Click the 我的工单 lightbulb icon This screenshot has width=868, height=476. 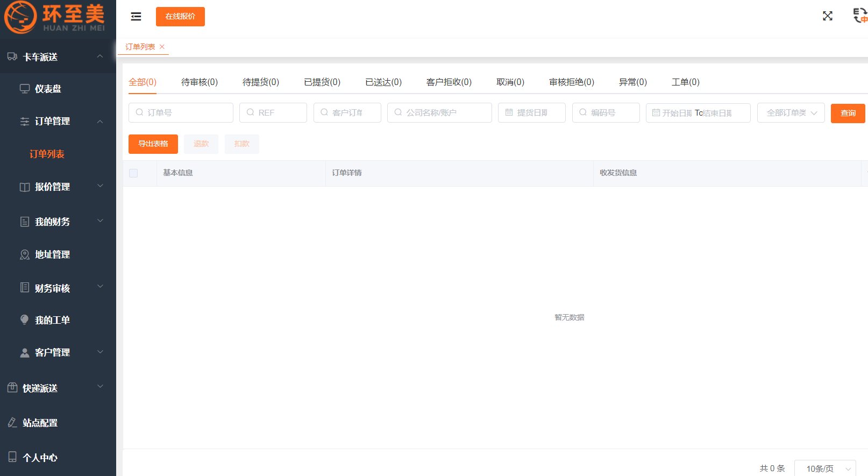pyautogui.click(x=25, y=320)
